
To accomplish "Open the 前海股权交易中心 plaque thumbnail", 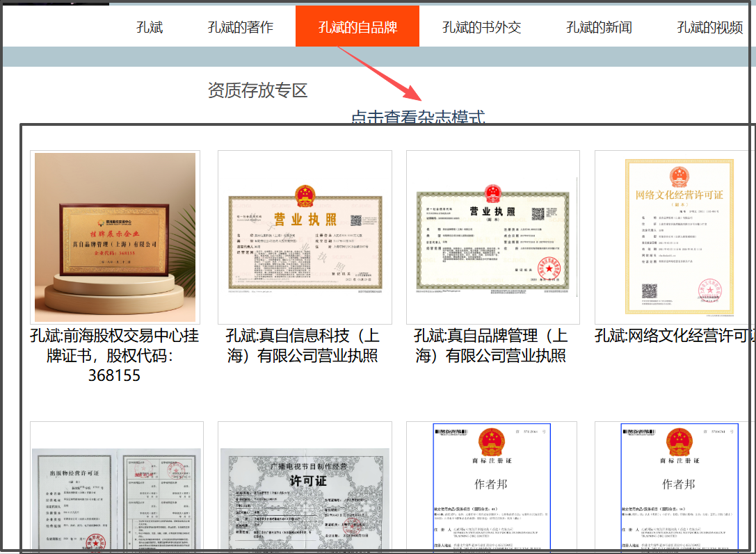I will pos(115,237).
